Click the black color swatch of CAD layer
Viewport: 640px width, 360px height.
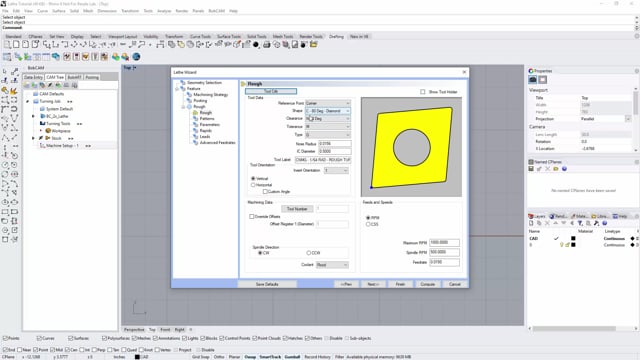pos(573,238)
